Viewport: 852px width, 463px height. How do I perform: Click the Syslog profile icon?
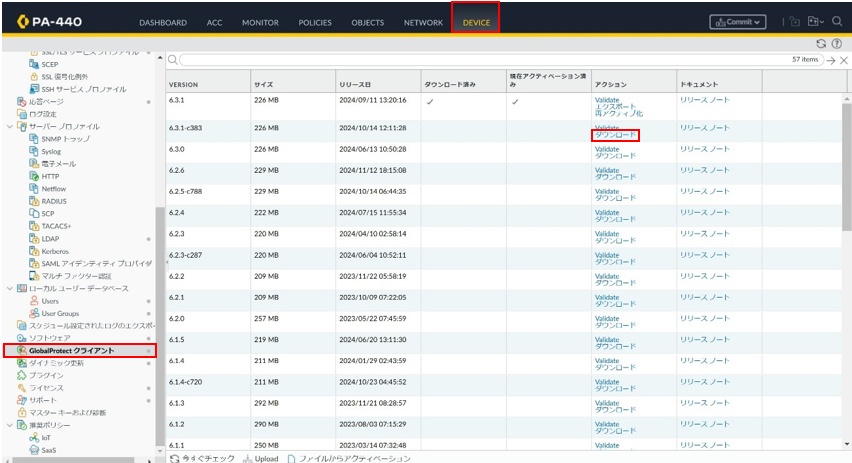coord(34,152)
